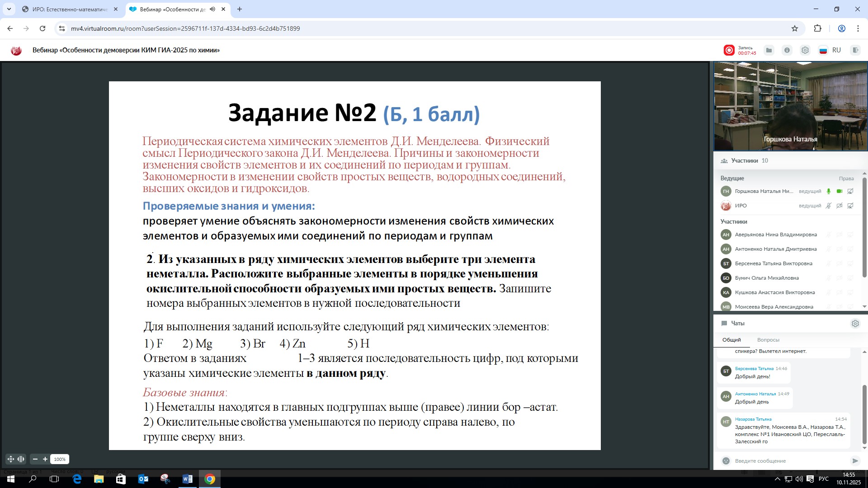Open chat settings gear icon
The width and height of the screenshot is (868, 488).
(x=855, y=324)
